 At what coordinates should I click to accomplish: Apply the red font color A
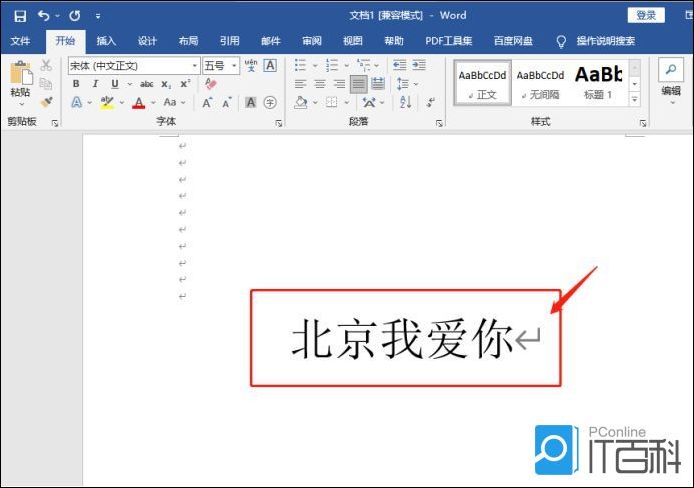(x=139, y=103)
